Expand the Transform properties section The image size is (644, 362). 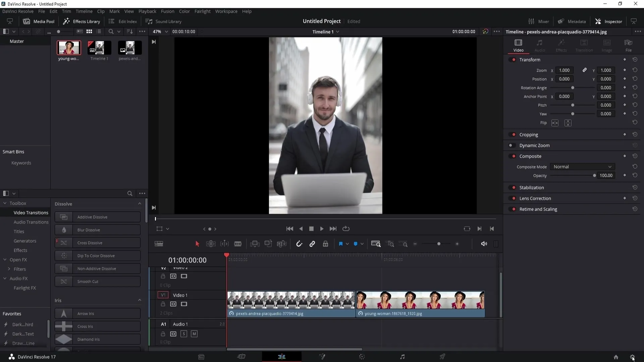coord(529,60)
